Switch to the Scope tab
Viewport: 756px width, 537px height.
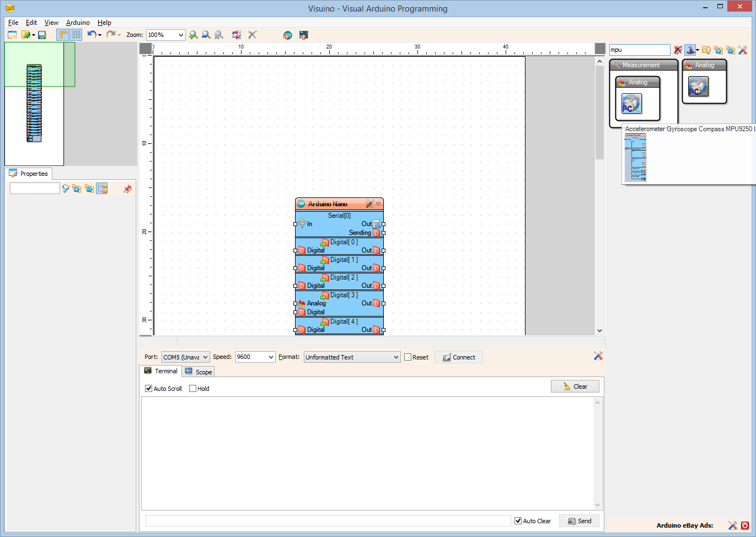tap(199, 372)
